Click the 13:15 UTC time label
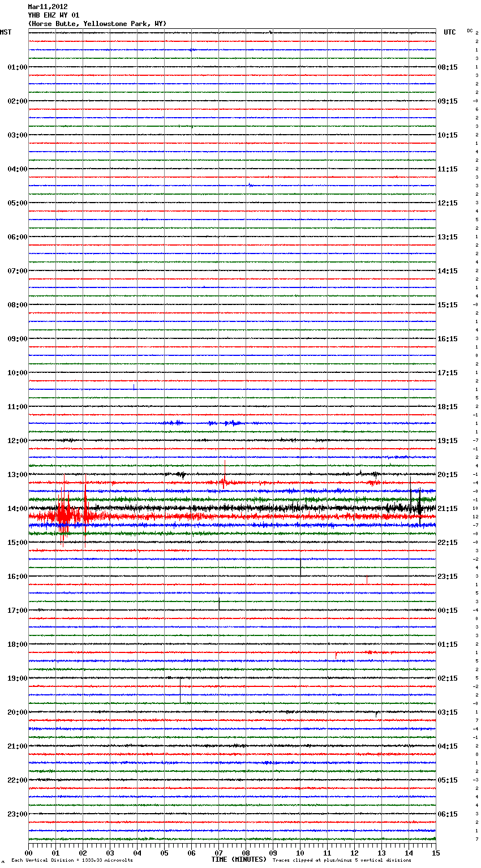The image size is (481, 868). pyautogui.click(x=448, y=237)
